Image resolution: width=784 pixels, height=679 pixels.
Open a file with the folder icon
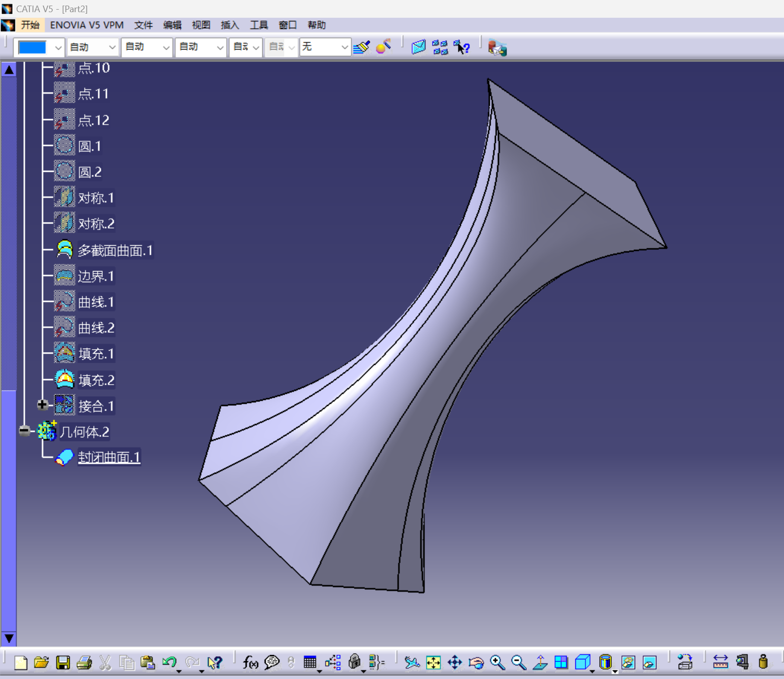42,662
